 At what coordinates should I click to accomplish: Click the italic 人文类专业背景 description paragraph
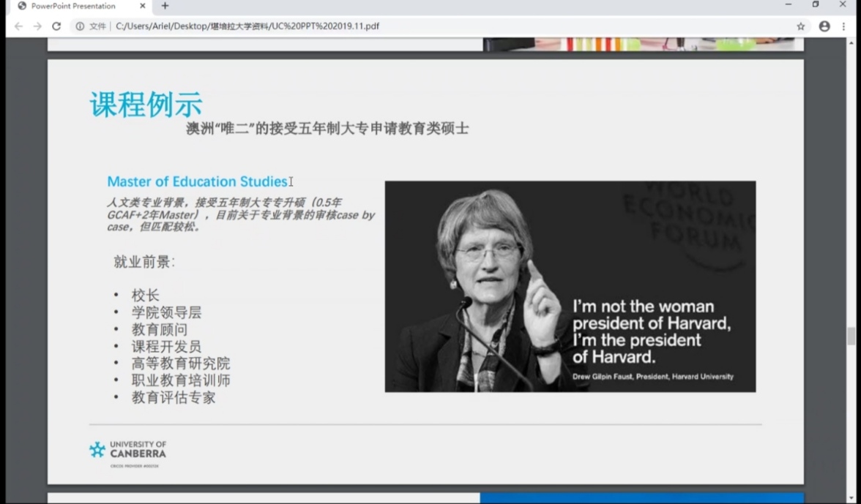click(x=240, y=214)
